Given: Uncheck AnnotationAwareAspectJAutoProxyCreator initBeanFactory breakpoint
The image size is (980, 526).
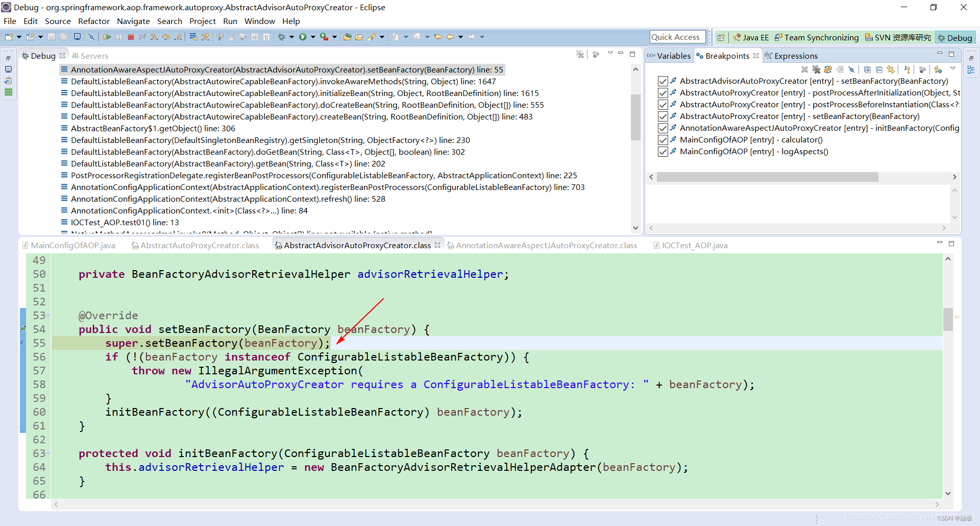Looking at the screenshot, I should click(x=663, y=128).
